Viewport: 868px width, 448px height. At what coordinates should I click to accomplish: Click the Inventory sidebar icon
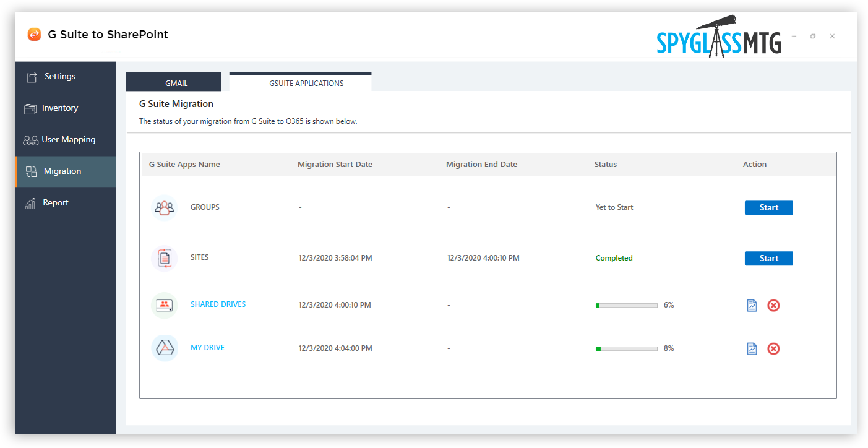(x=30, y=109)
